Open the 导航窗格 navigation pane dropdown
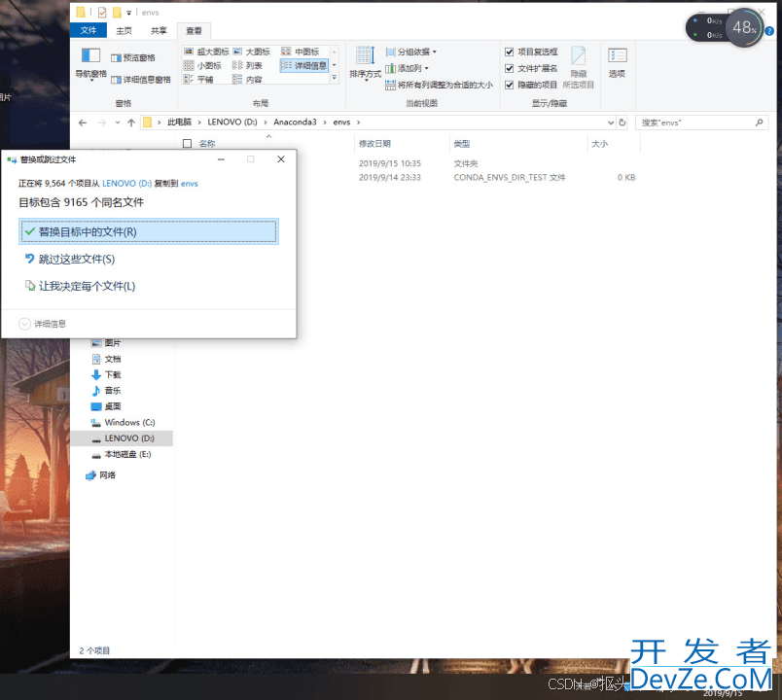782x700 pixels. point(90,64)
